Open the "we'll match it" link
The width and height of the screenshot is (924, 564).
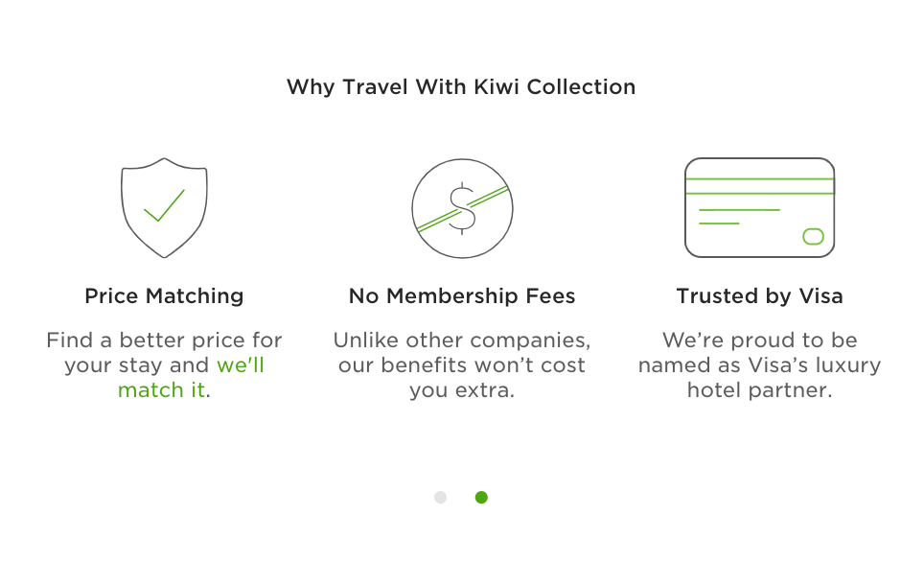point(191,378)
